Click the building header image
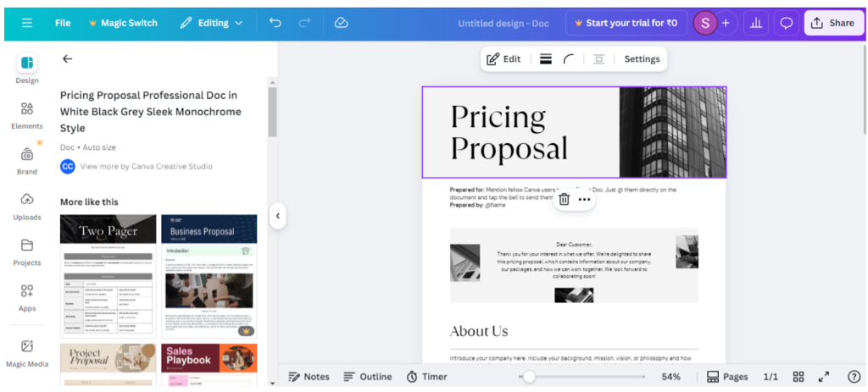Image resolution: width=868 pixels, height=392 pixels. pyautogui.click(x=672, y=132)
